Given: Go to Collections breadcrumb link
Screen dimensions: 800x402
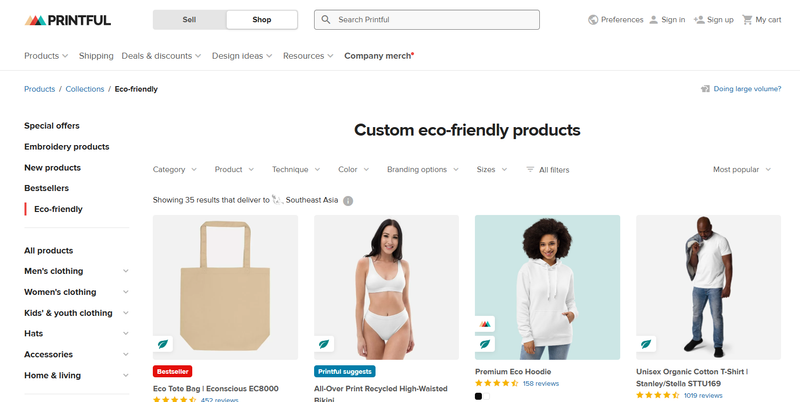Looking at the screenshot, I should [x=85, y=89].
